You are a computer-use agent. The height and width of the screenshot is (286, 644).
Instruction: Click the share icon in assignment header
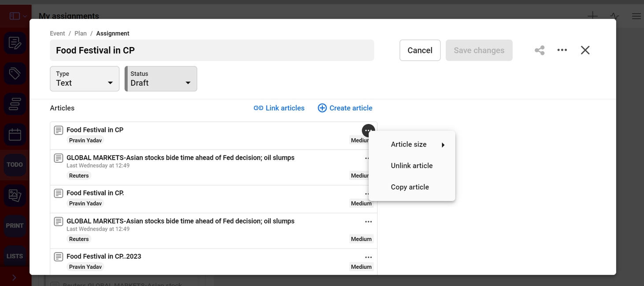[x=540, y=50]
